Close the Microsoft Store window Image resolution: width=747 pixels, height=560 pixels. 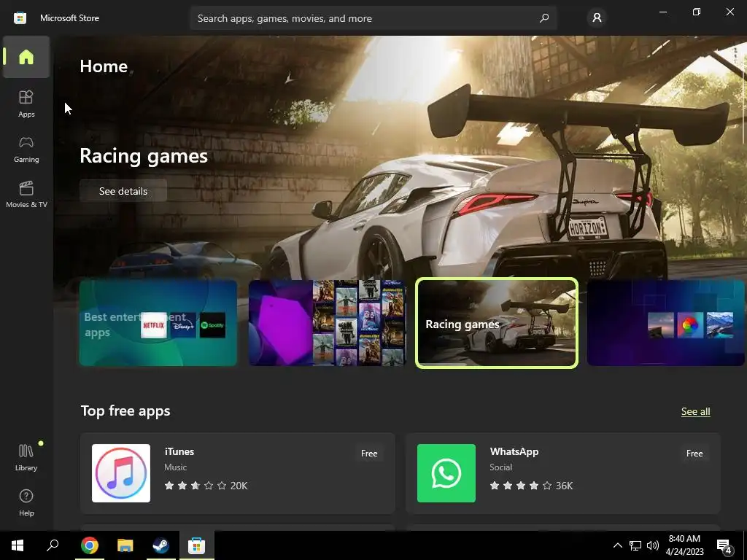(729, 12)
